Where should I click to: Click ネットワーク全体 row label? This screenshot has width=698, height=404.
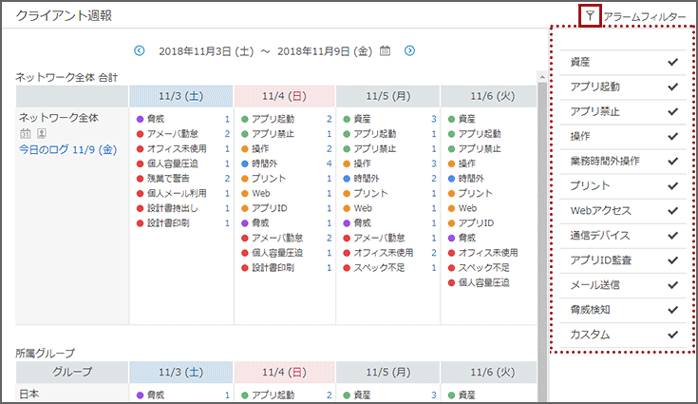(58, 118)
